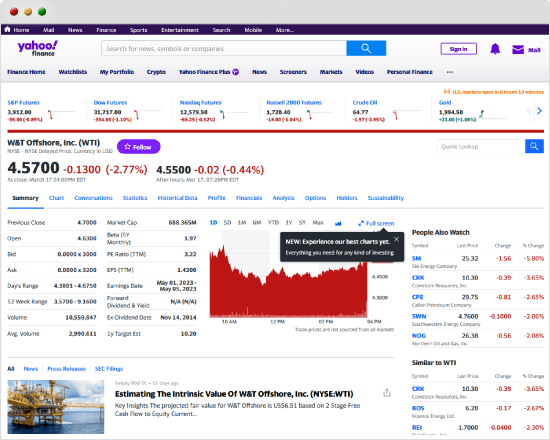Go to Watchlists in finance menu
The width and height of the screenshot is (550, 440).
click(x=73, y=72)
